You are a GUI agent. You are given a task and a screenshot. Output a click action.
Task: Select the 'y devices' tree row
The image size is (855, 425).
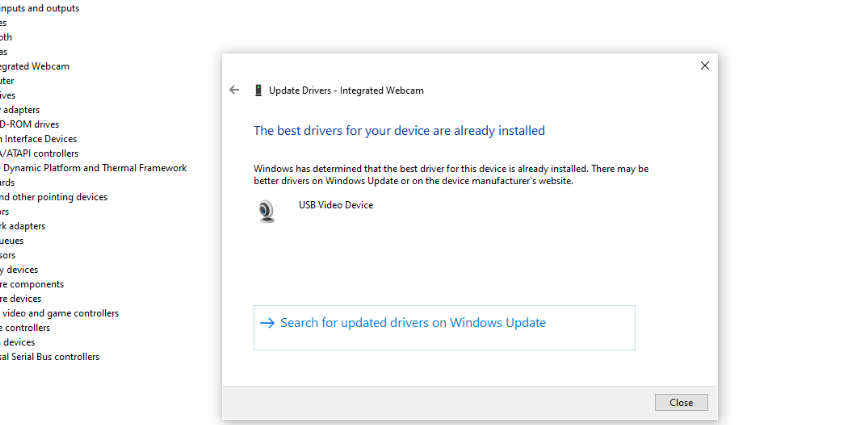pyautogui.click(x=19, y=270)
